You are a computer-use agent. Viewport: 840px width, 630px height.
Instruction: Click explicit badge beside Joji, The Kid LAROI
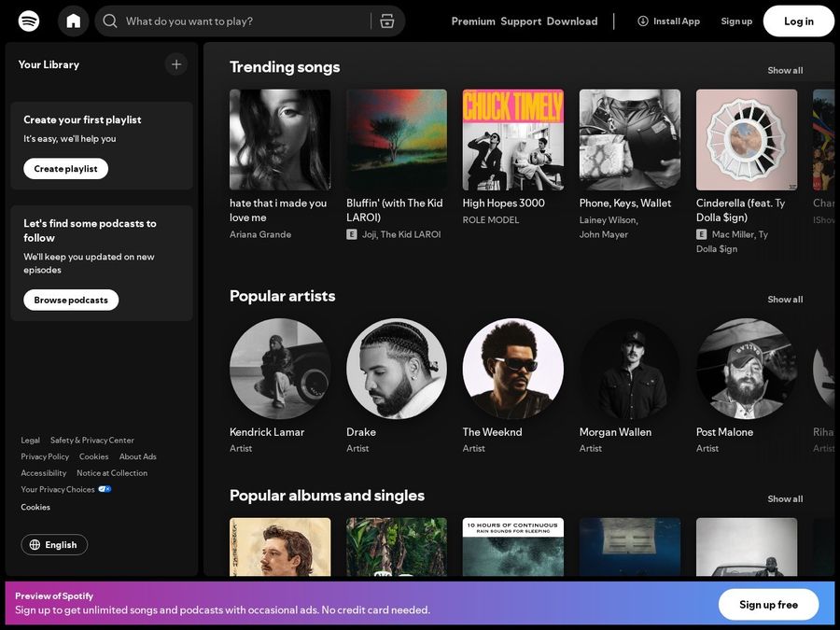click(352, 234)
